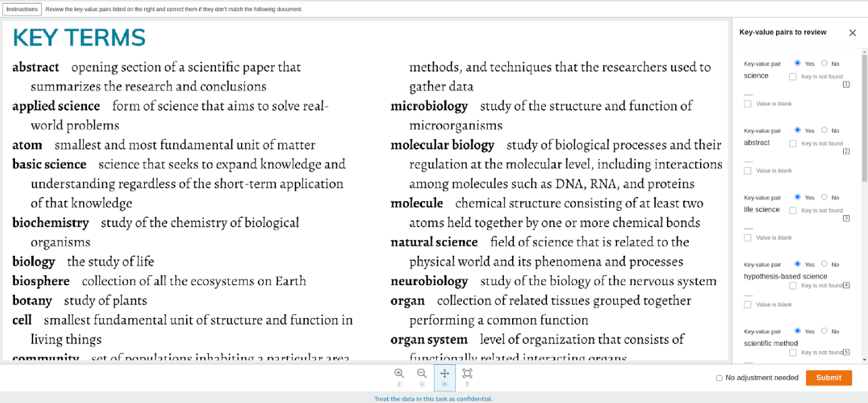Select Yes for hypothesis-based science pair
The image size is (868, 403).
point(798,264)
